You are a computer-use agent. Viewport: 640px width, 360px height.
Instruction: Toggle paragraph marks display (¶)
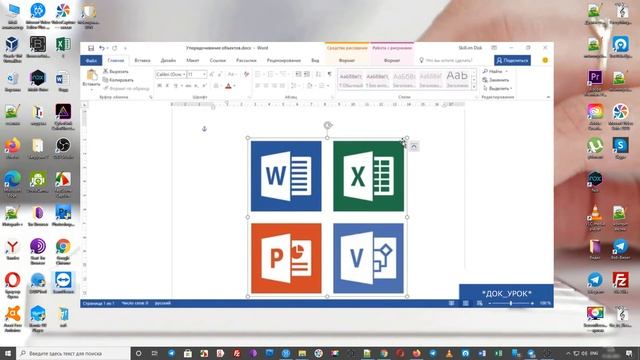point(329,74)
